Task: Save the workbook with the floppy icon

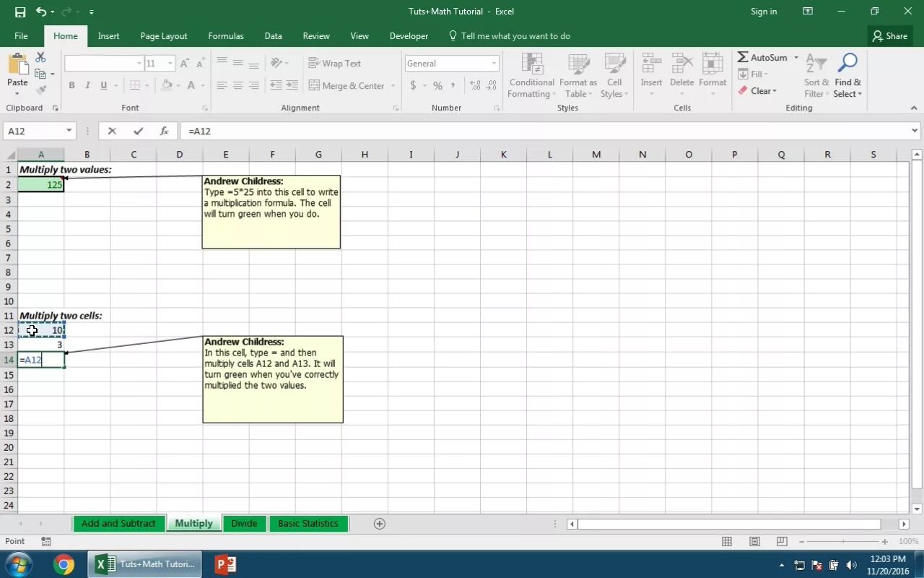Action: (19, 12)
